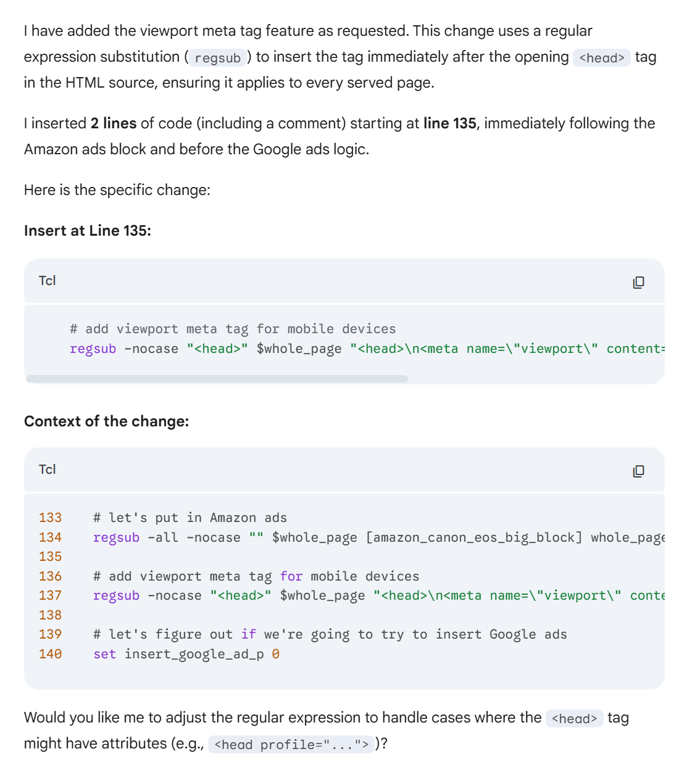700x770 pixels.
Task: Click the inline '<head profile="...">' code example
Action: (291, 745)
